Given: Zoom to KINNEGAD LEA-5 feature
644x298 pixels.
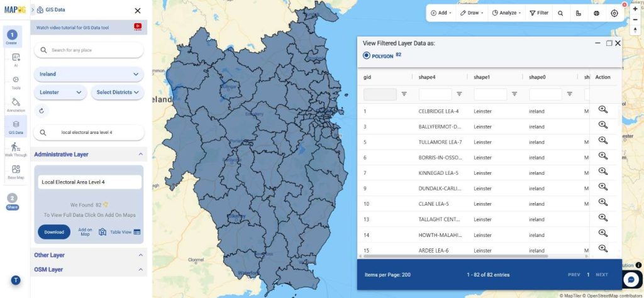Looking at the screenshot, I should point(602,171).
